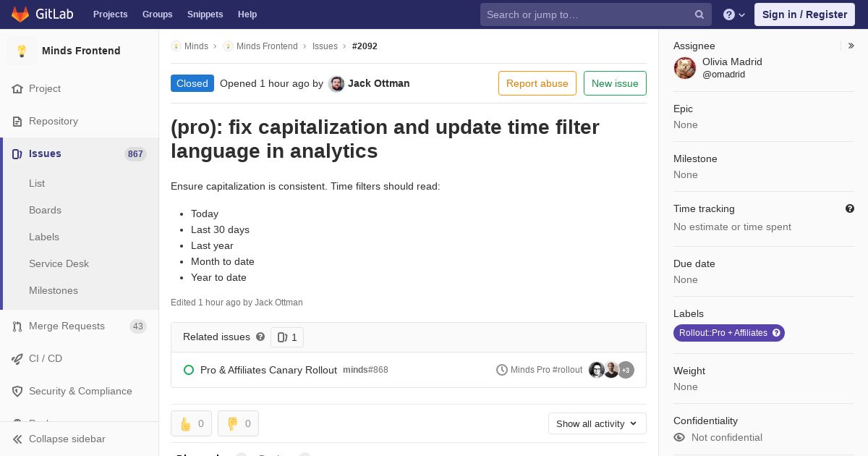The image size is (868, 456).
Task: Click the Repository file icon
Action: tap(17, 122)
